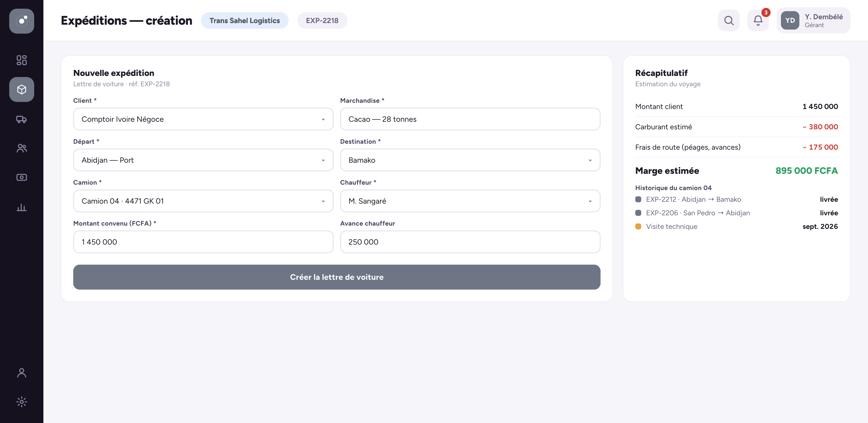
Task: Open the truck fleet icon in sidebar
Action: point(22,119)
